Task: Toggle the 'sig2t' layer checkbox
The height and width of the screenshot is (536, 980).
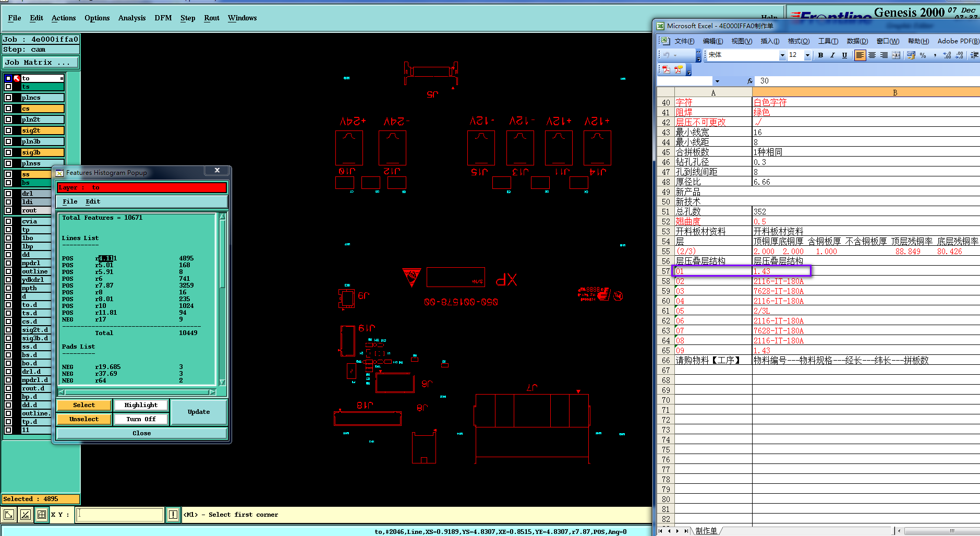Action: (8, 130)
